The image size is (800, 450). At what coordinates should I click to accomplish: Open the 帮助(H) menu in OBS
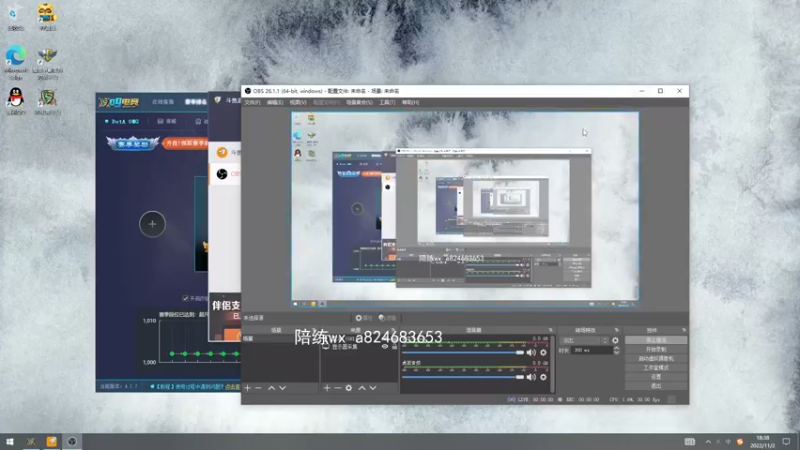(410, 103)
